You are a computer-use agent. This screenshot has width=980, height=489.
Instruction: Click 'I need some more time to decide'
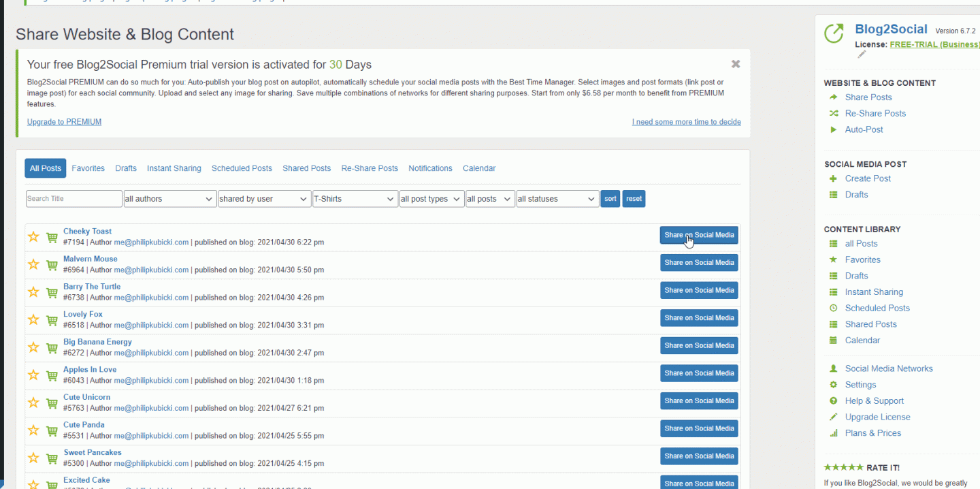(687, 122)
